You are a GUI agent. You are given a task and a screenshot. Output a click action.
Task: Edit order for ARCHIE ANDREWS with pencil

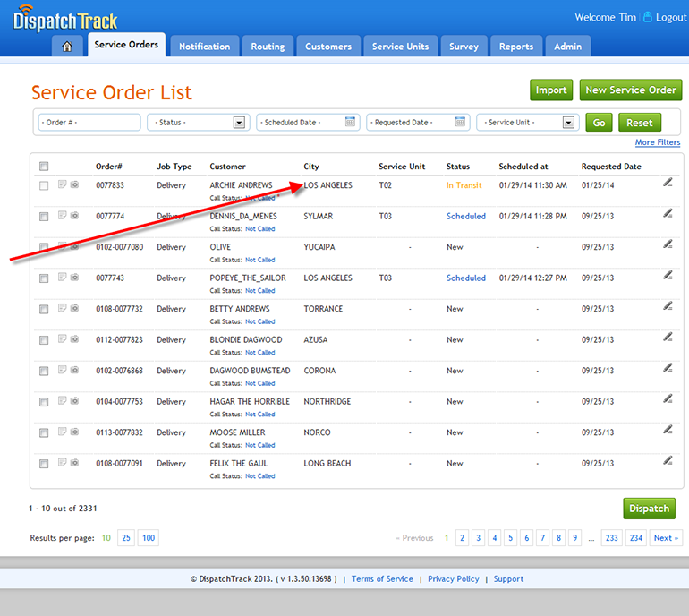click(668, 183)
